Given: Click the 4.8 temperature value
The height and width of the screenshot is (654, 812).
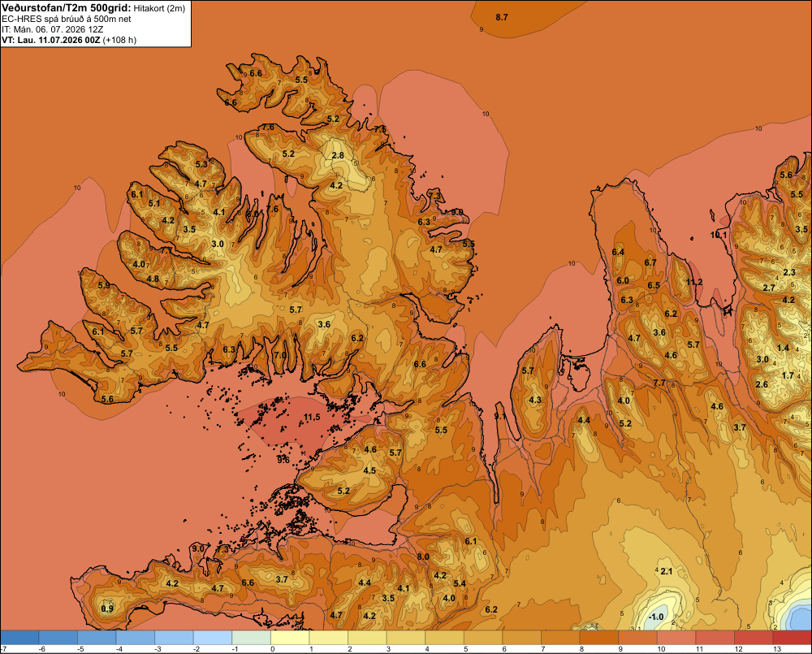Looking at the screenshot, I should [x=153, y=279].
